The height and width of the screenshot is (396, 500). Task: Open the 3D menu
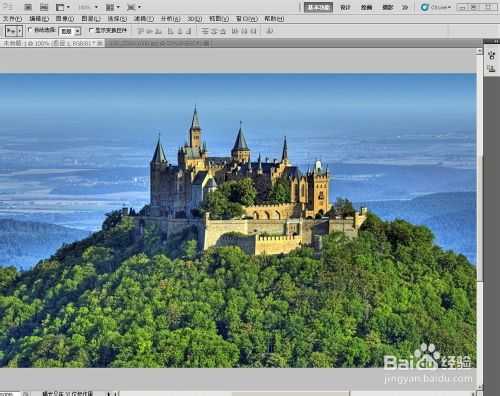195,19
